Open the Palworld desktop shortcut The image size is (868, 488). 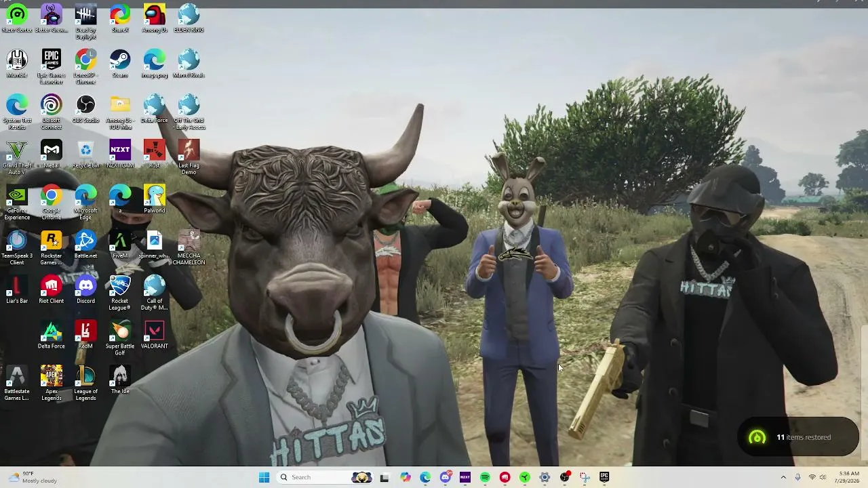point(155,199)
